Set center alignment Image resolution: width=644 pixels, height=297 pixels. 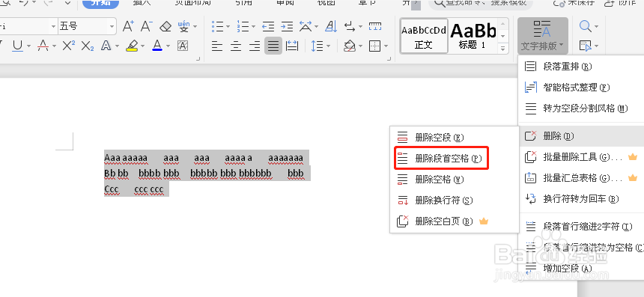tap(236, 46)
